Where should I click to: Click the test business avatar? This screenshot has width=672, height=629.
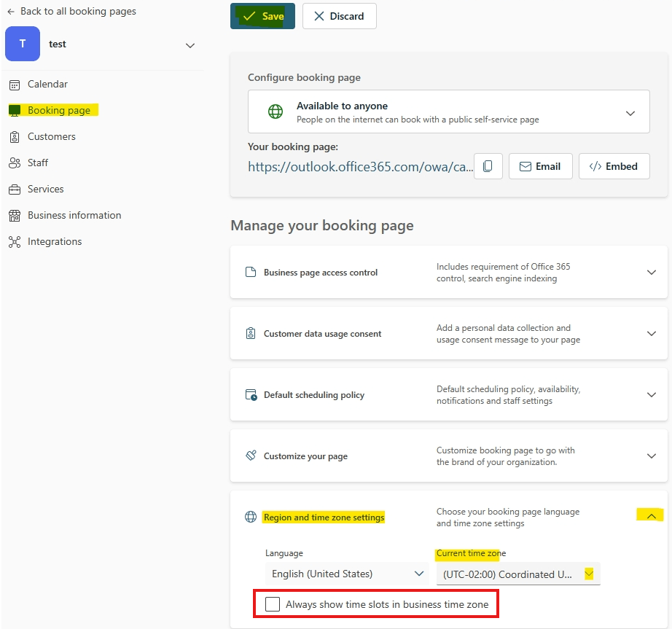[x=22, y=44]
